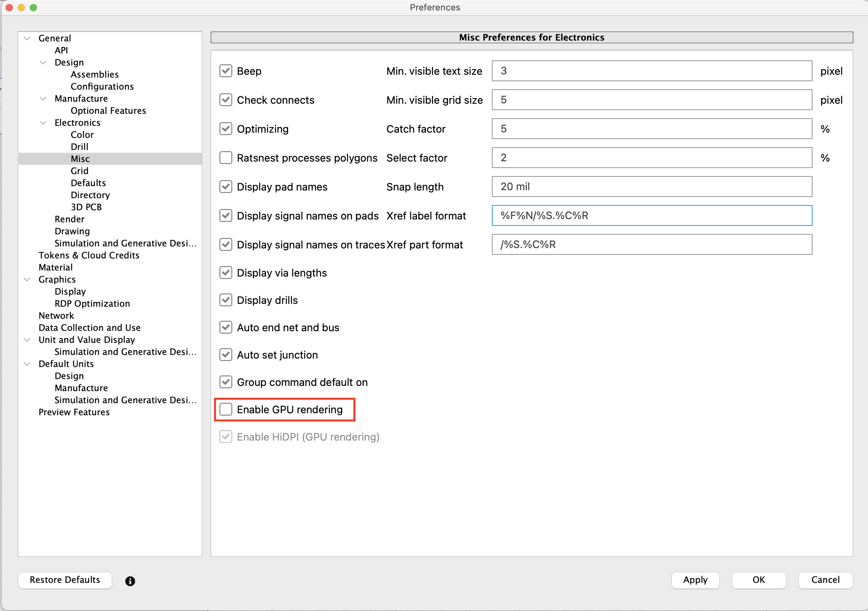Collapse the Default Units section
868x611 pixels.
(x=27, y=364)
